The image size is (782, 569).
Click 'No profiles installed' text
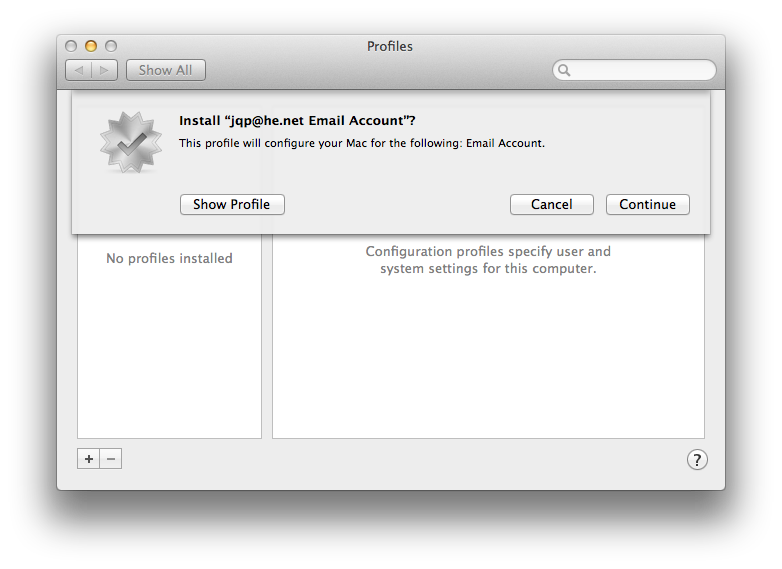pos(169,258)
